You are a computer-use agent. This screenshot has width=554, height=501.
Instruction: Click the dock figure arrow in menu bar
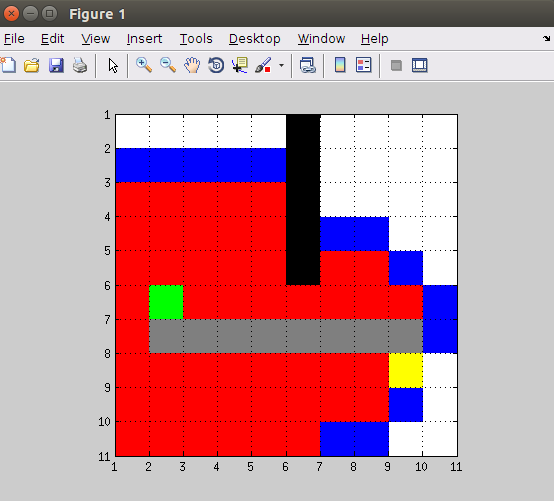pos(547,38)
